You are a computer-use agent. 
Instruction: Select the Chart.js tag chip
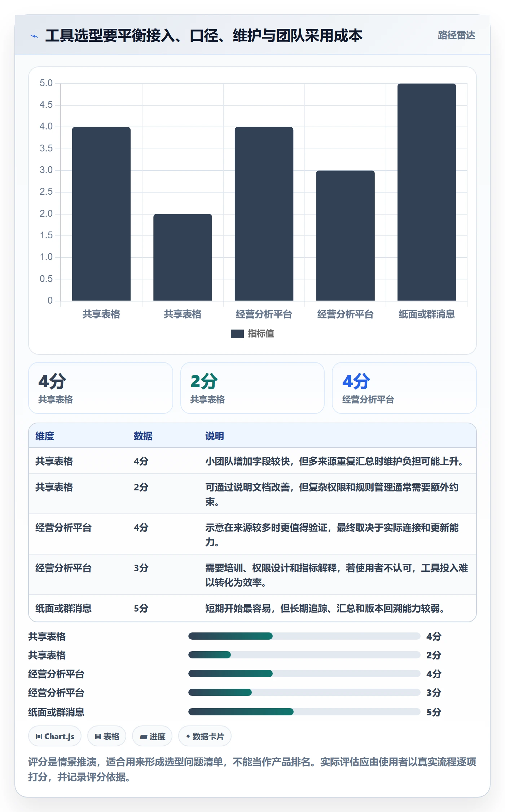click(55, 736)
